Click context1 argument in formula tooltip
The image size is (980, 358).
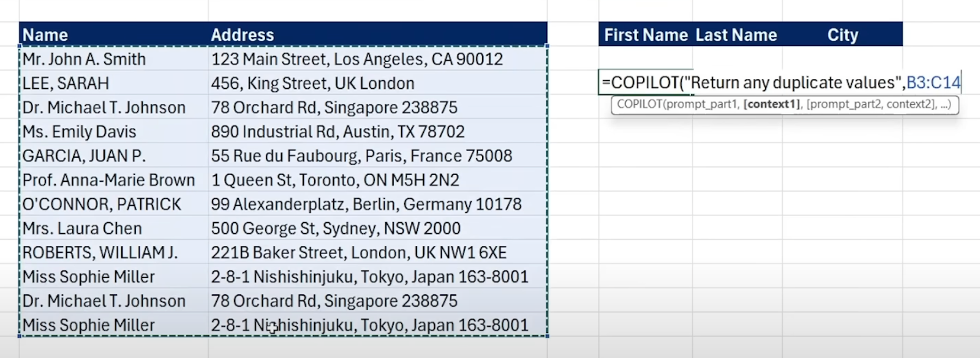pos(772,105)
